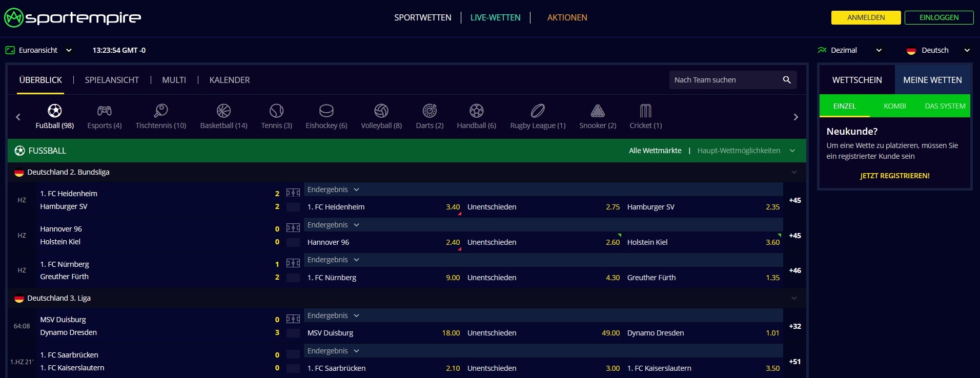
Task: Bet on Greuther Fürth at 1.35
Action: pos(703,278)
